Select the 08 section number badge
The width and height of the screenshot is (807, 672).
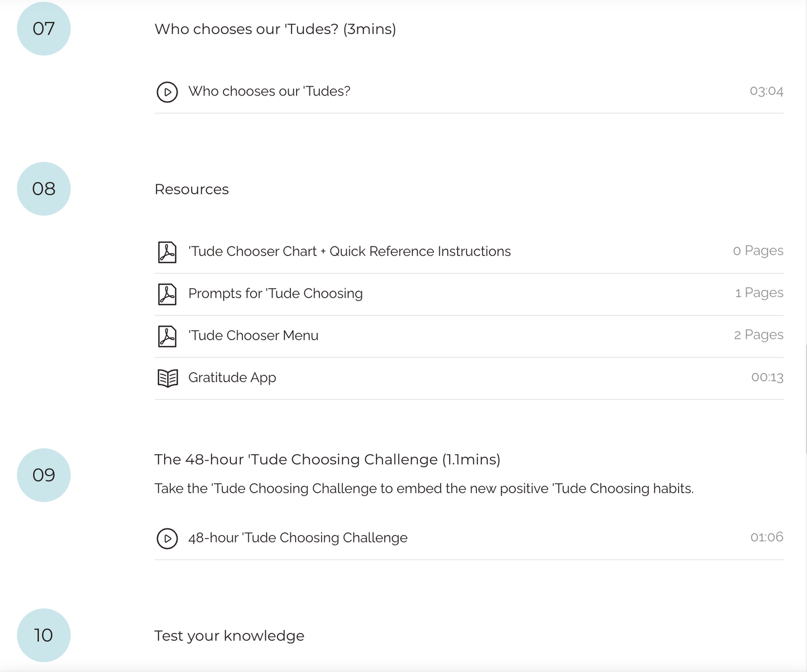point(44,189)
